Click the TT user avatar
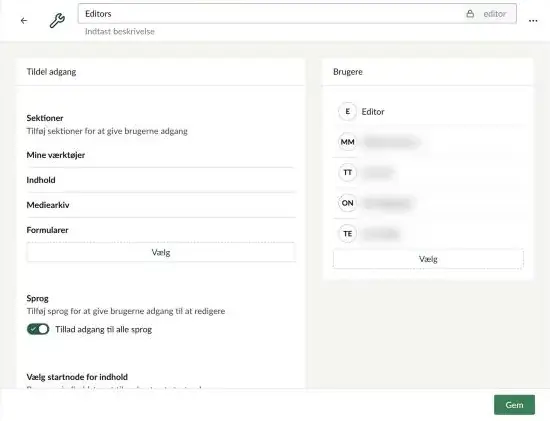550x421 pixels. click(347, 172)
